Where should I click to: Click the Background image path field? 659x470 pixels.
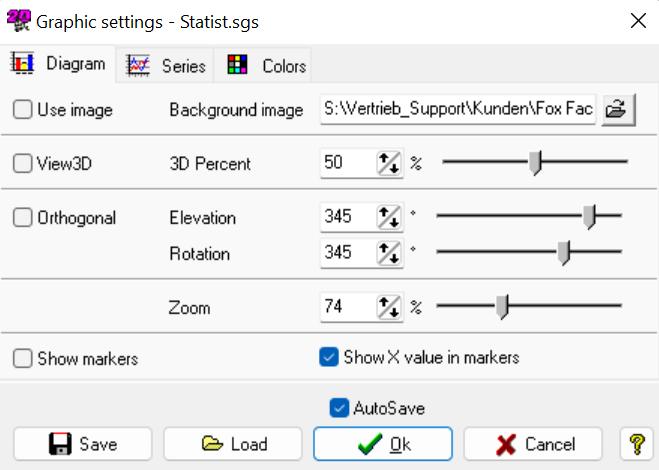click(x=458, y=110)
